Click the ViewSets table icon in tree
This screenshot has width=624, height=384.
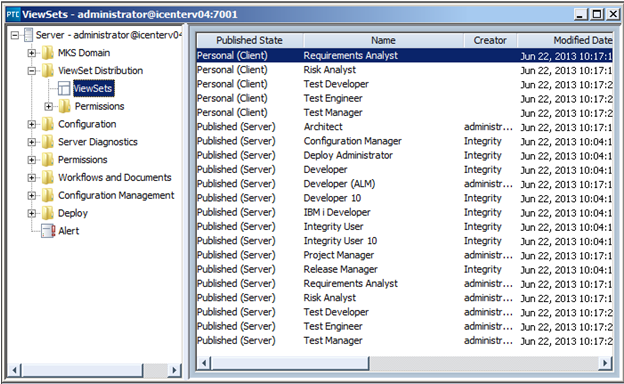click(64, 88)
